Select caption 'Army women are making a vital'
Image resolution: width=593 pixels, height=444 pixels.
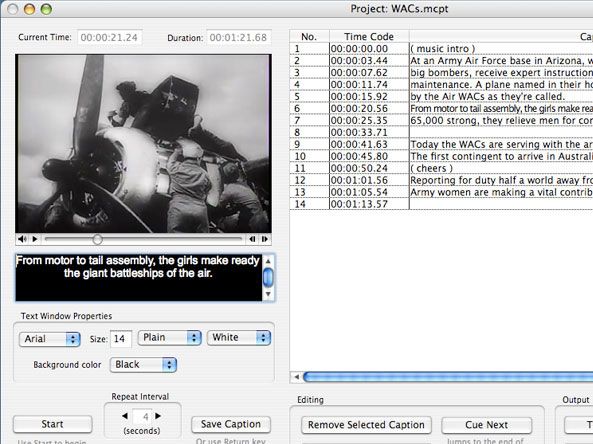501,193
